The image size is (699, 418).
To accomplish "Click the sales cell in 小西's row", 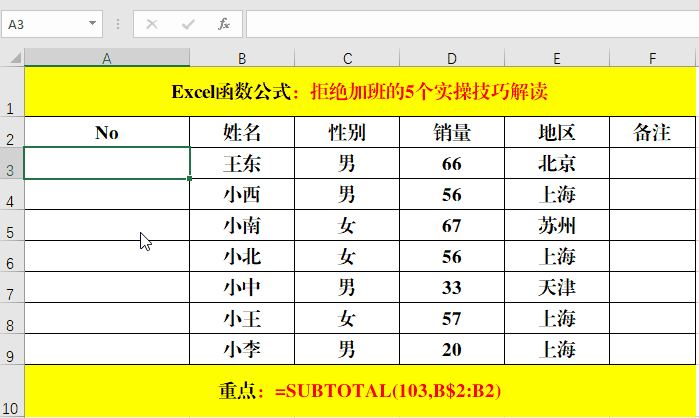I will 452,194.
